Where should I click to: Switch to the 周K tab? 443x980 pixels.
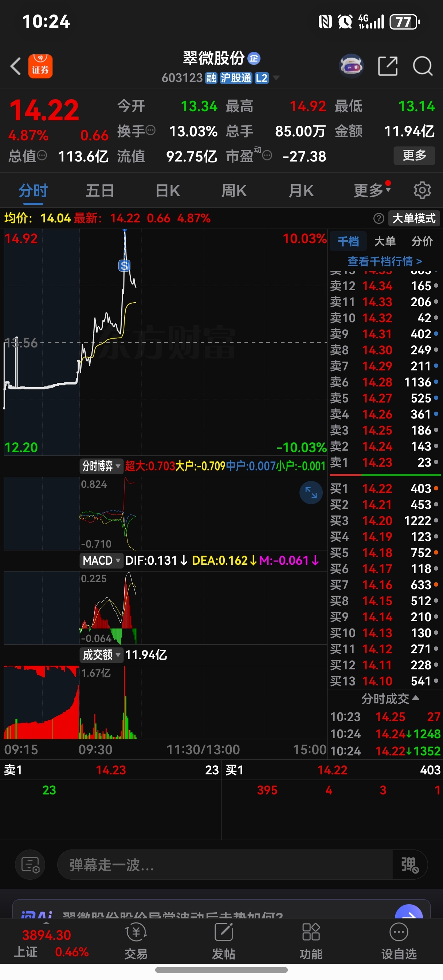coord(234,191)
